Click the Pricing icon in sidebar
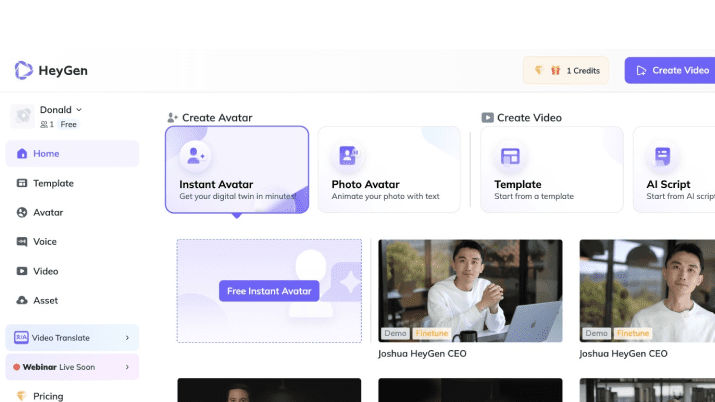The image size is (715, 402). pos(22,396)
